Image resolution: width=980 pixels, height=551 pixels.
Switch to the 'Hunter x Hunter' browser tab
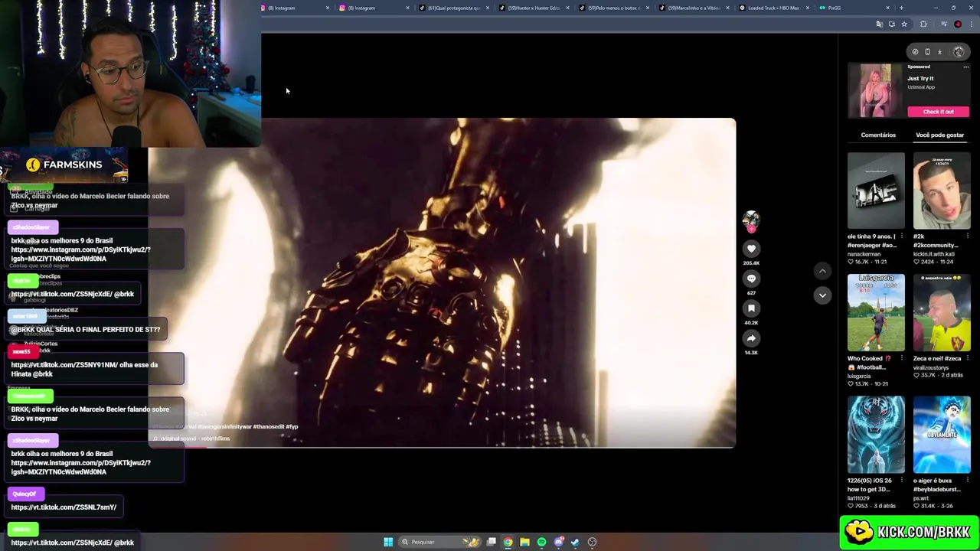pyautogui.click(x=534, y=8)
